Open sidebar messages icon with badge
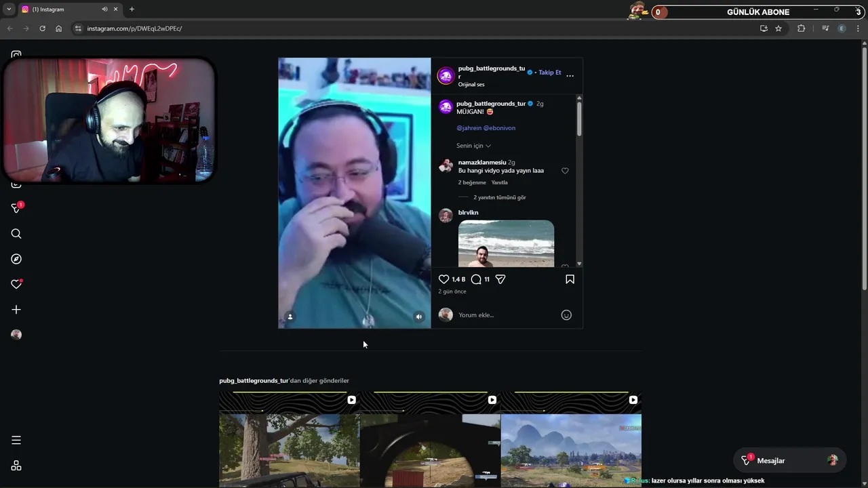 [x=17, y=208]
